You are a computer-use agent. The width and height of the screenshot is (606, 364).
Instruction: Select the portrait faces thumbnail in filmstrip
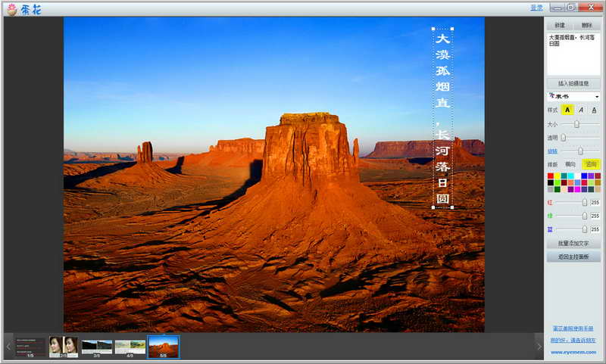click(64, 347)
